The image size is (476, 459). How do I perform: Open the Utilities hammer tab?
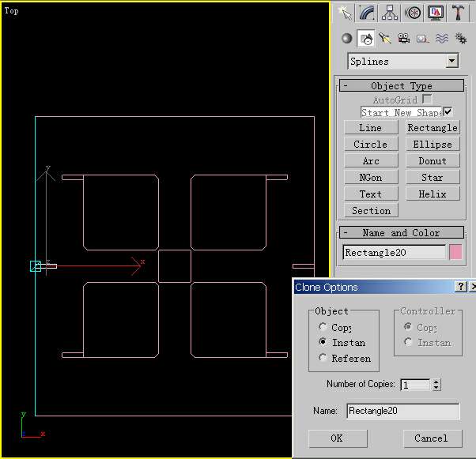click(x=458, y=13)
